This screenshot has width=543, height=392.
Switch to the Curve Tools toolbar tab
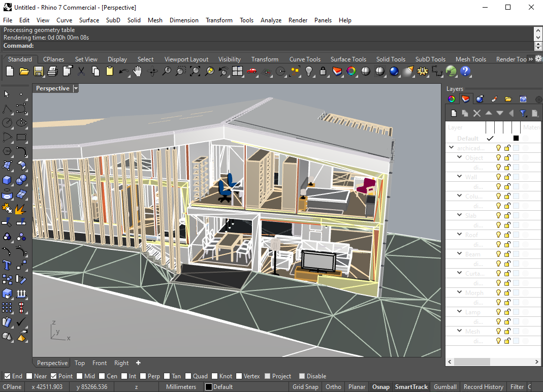(x=305, y=59)
